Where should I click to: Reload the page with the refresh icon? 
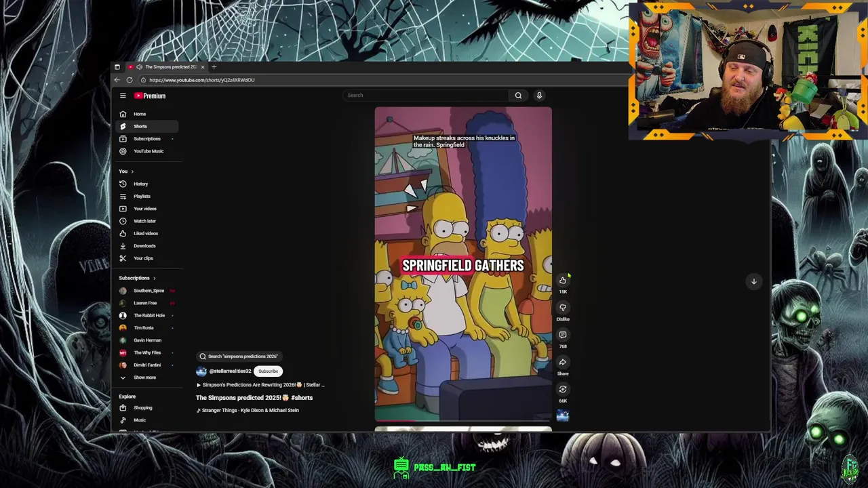coord(129,80)
